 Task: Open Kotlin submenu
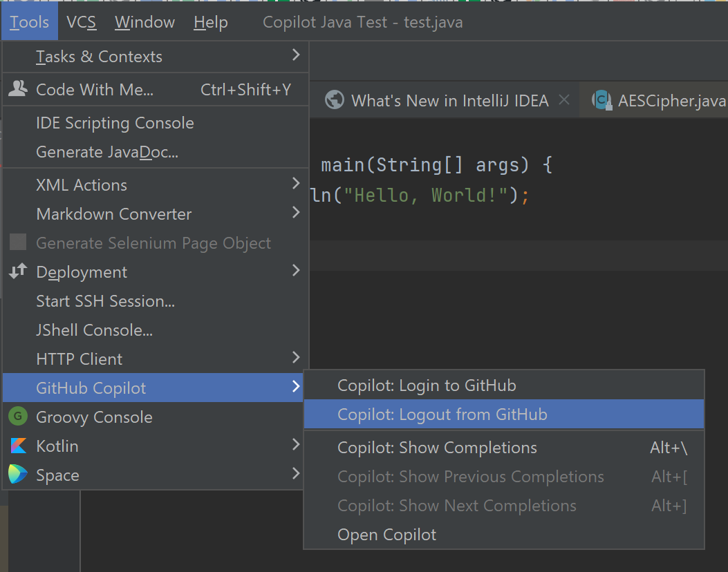pyautogui.click(x=153, y=446)
